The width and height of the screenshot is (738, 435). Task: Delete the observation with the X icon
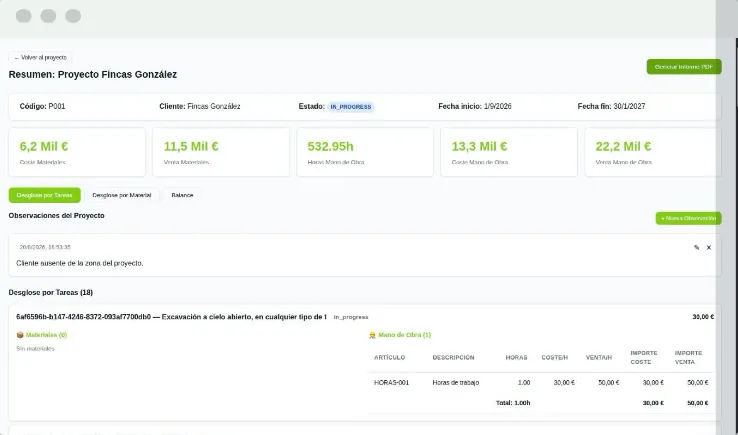708,248
